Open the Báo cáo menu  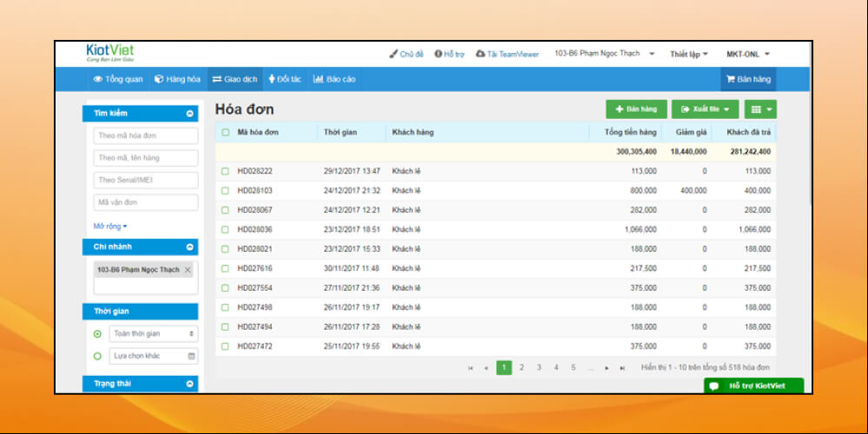pos(334,79)
